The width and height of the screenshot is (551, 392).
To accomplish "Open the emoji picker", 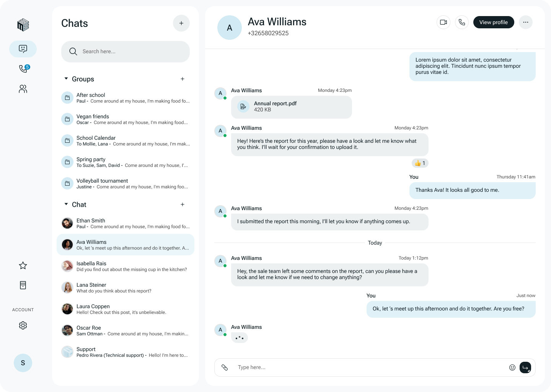I will click(x=512, y=367).
